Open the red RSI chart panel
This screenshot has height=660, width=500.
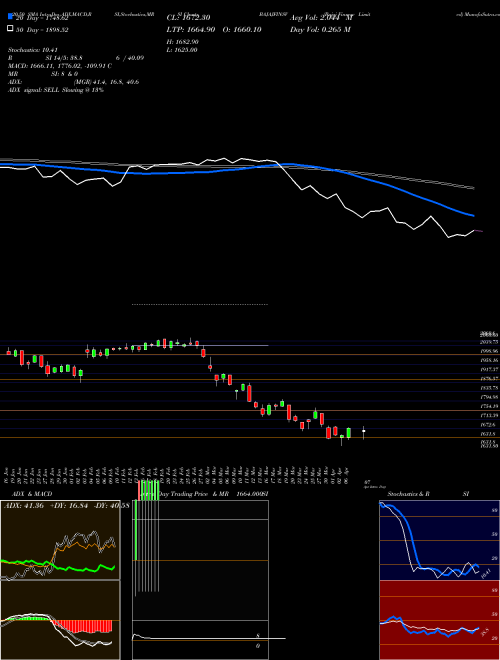(439, 620)
